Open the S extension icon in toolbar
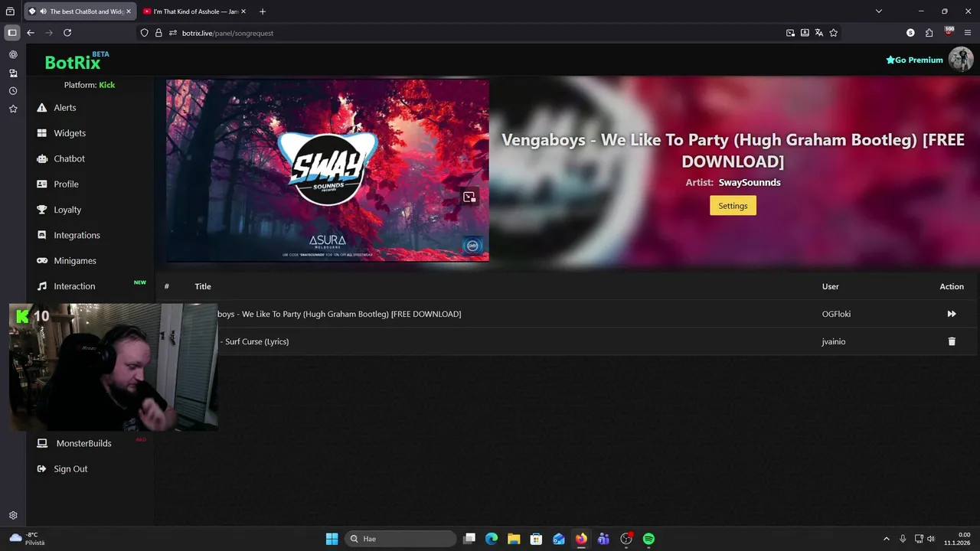 point(910,33)
